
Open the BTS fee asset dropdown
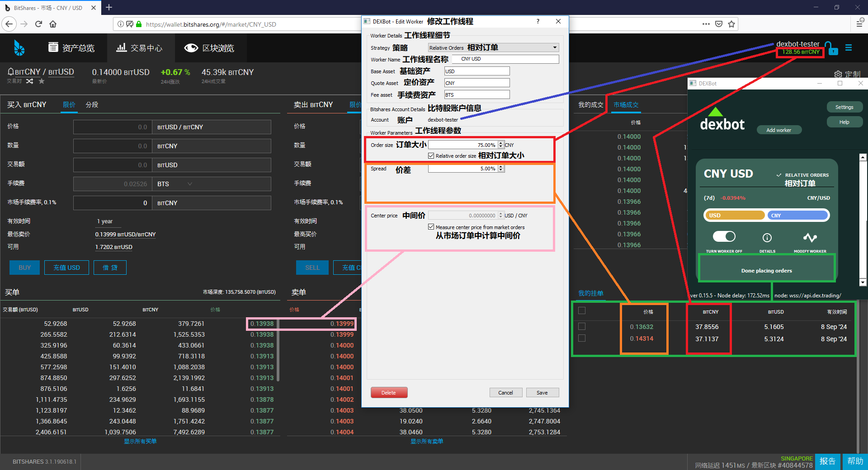pyautogui.click(x=212, y=184)
